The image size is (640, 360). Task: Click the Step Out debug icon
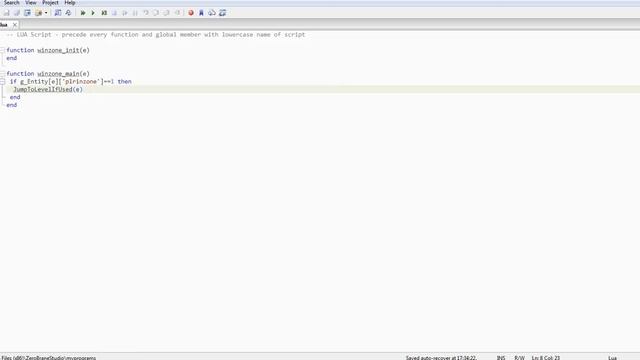pyautogui.click(x=166, y=13)
